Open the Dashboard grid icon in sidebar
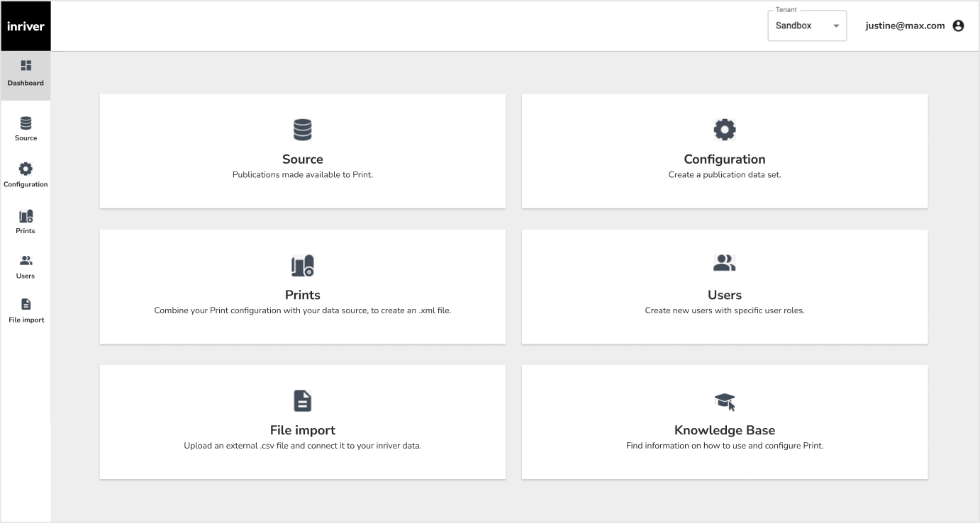980x523 pixels. 26,66
